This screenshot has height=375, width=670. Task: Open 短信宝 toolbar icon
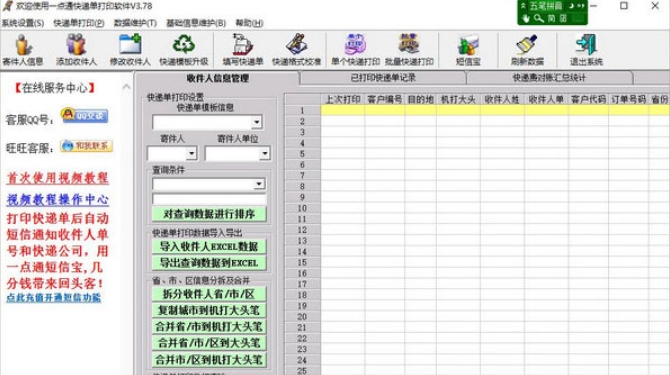pos(468,50)
